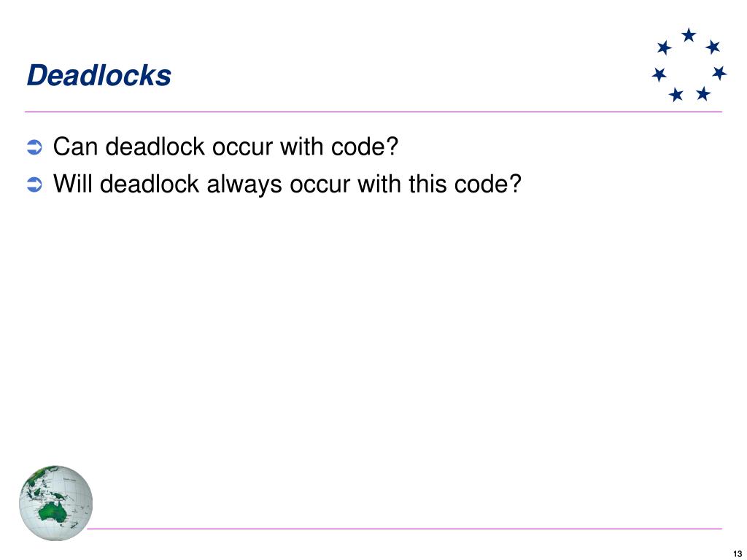747x560 pixels.
Task: Click the word "always" in the second bullet
Action: [244, 184]
